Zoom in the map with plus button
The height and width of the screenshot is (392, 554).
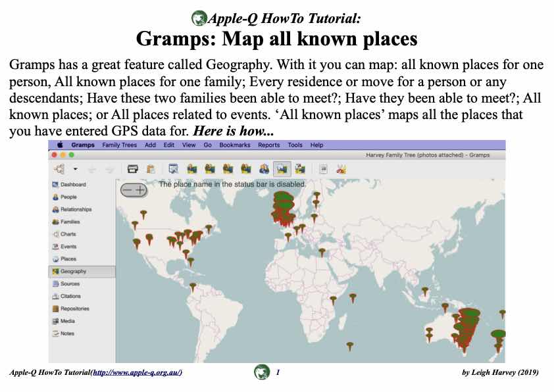point(140,190)
